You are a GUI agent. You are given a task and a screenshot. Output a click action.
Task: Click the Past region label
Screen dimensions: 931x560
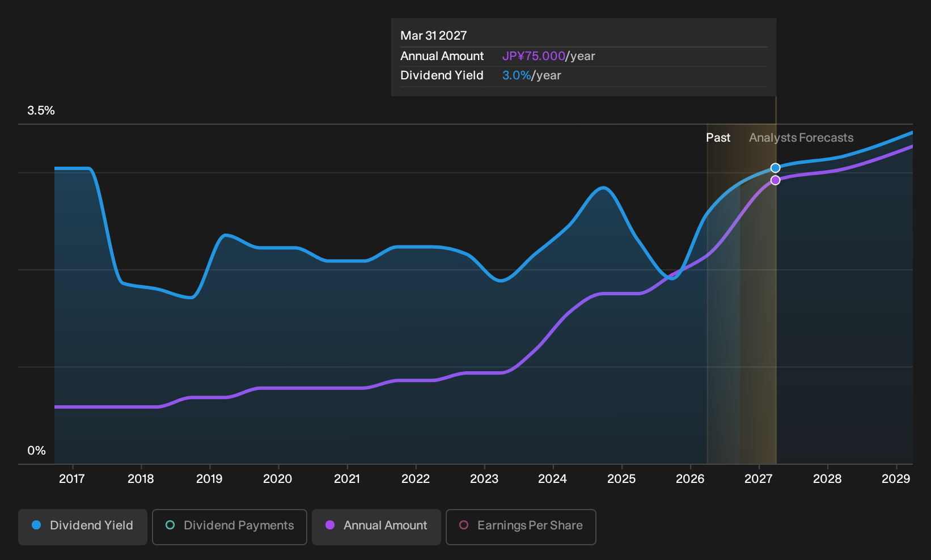click(718, 138)
